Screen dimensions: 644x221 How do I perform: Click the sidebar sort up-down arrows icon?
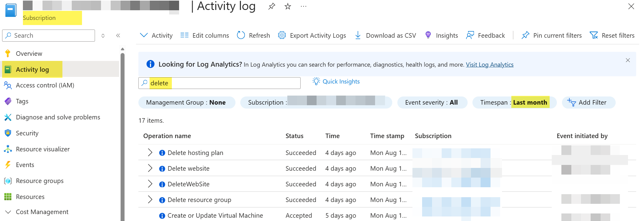(x=103, y=36)
